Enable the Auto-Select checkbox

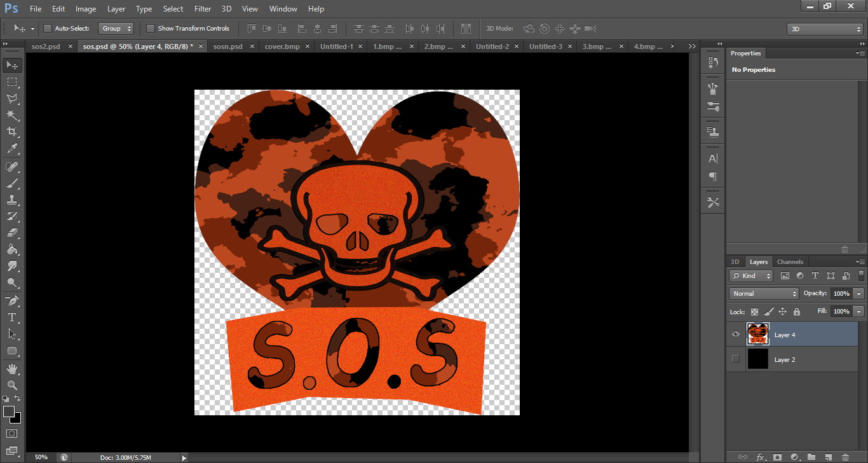(48, 29)
